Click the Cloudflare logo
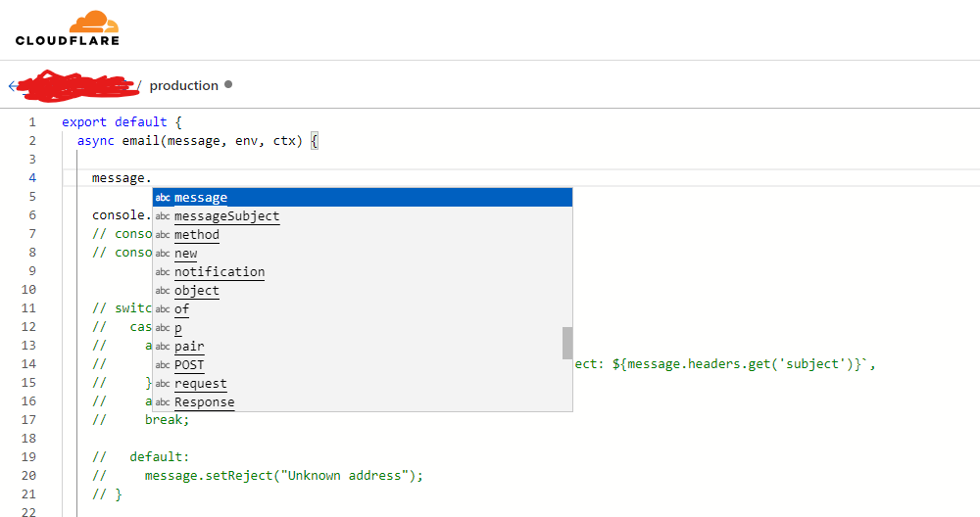Viewport: 980px width, 517px height. pyautogui.click(x=68, y=28)
